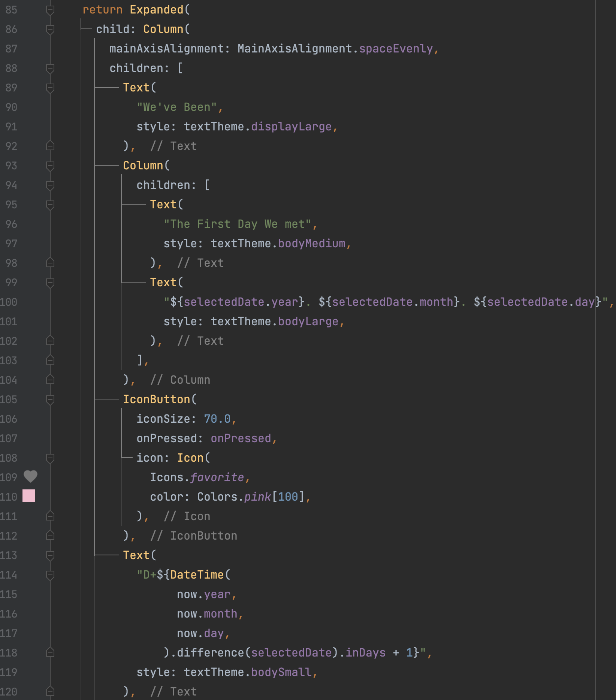Click the fold end marker at line 102

[x=50, y=341]
